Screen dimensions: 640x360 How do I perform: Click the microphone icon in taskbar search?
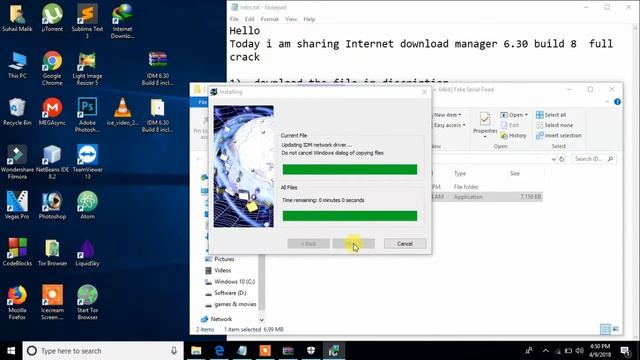coord(174,351)
